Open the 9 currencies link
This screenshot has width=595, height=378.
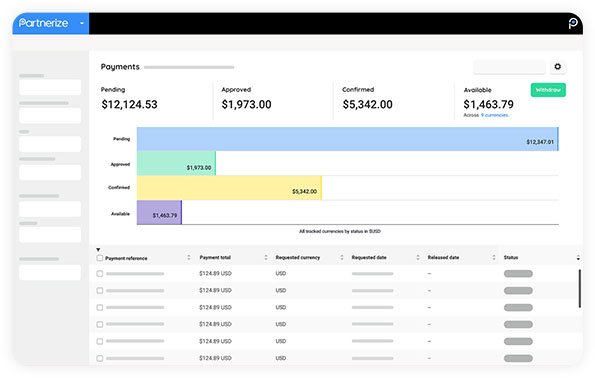click(494, 115)
